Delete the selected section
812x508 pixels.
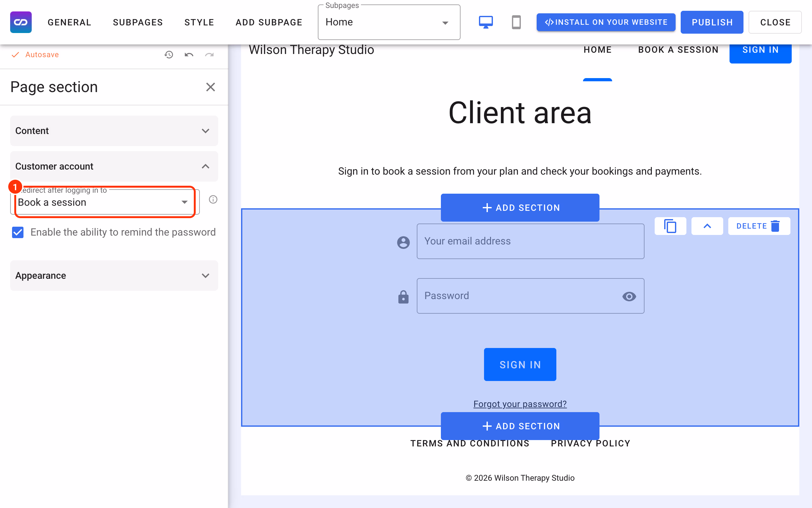(759, 226)
